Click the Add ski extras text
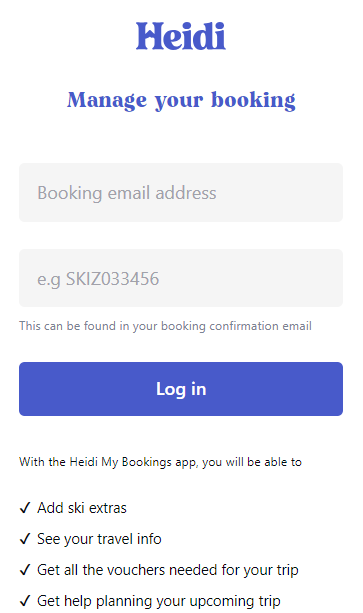The height and width of the screenshot is (613, 363). pos(82,508)
